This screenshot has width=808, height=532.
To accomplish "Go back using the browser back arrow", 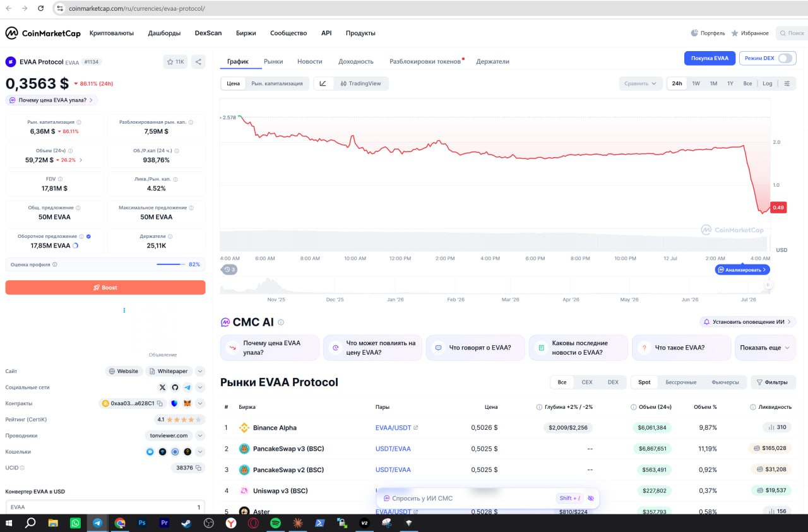I will point(9,9).
